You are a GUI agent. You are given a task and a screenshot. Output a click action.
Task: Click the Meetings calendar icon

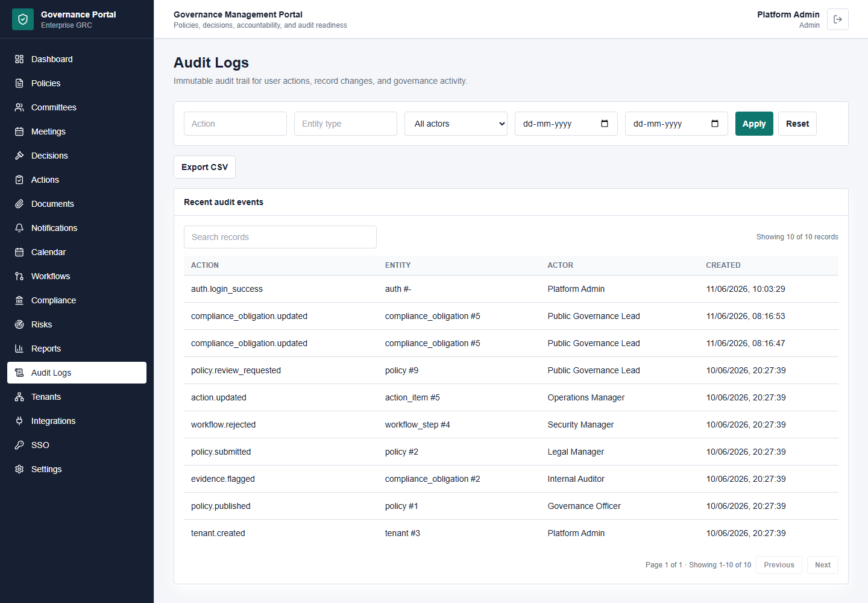coord(19,131)
